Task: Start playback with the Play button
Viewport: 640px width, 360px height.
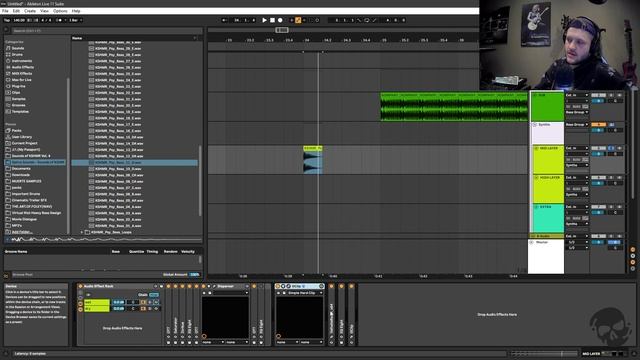Action: tap(264, 20)
